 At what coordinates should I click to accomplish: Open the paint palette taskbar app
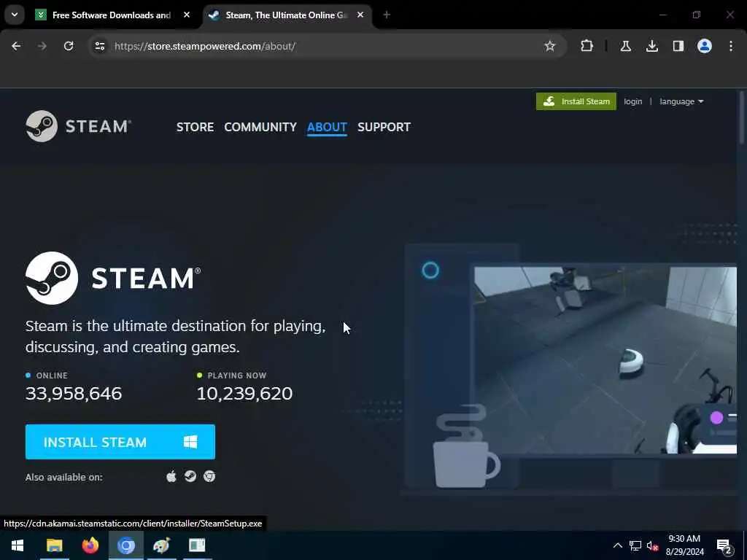point(161,545)
